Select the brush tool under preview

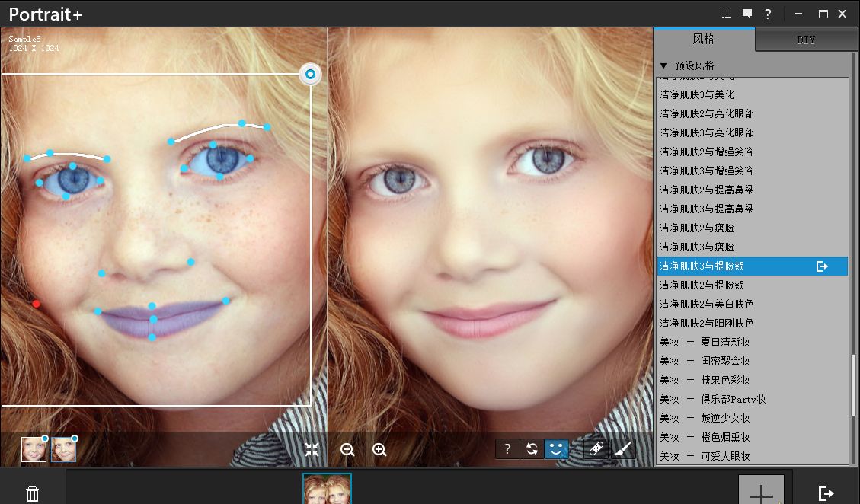point(622,449)
